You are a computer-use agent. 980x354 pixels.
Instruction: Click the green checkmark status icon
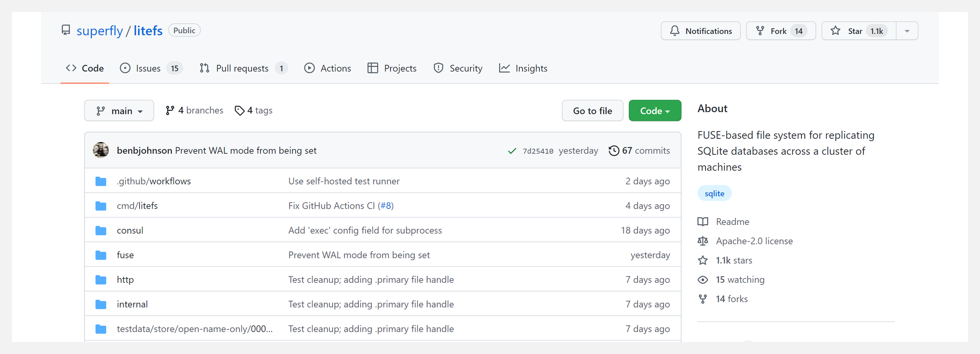coord(512,151)
